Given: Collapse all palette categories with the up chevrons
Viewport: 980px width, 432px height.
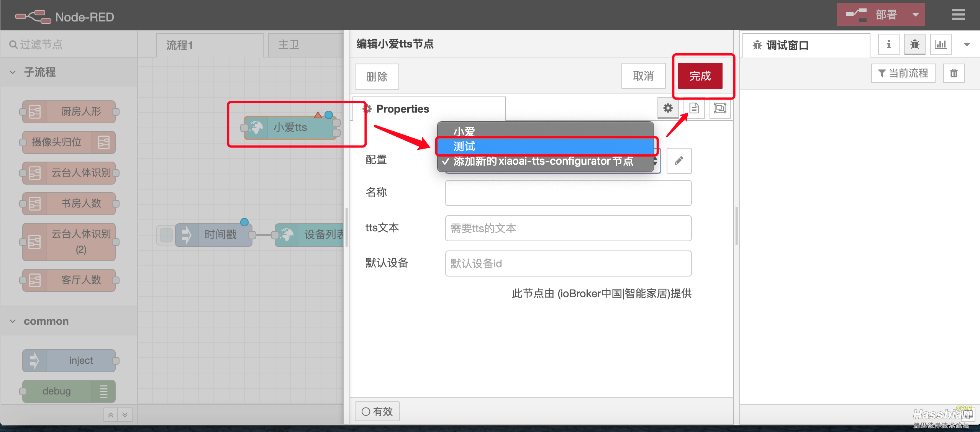Looking at the screenshot, I should click(x=111, y=415).
